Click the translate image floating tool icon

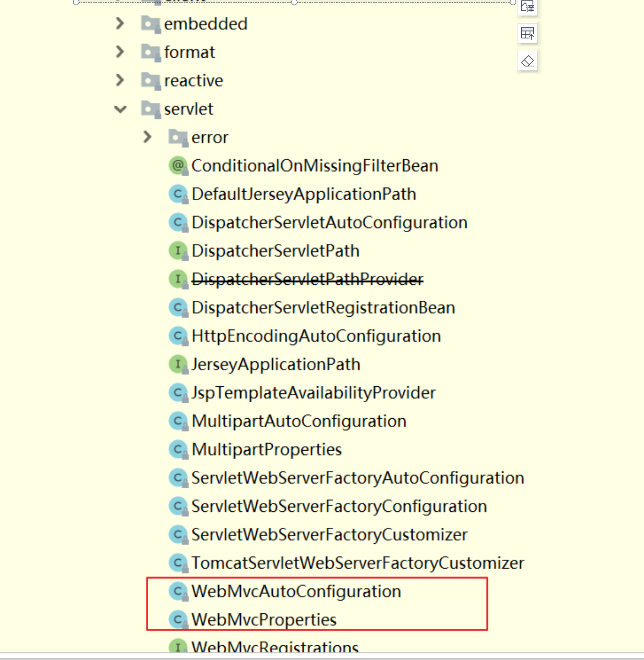point(527,7)
